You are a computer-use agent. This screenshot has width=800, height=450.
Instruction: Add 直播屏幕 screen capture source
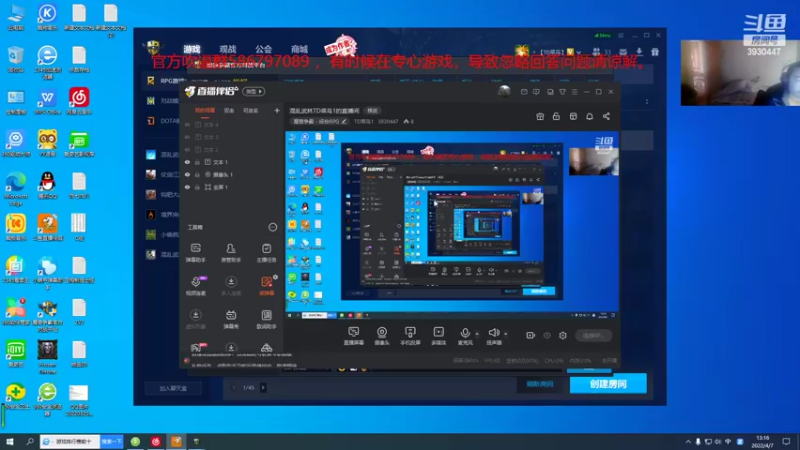pyautogui.click(x=354, y=336)
